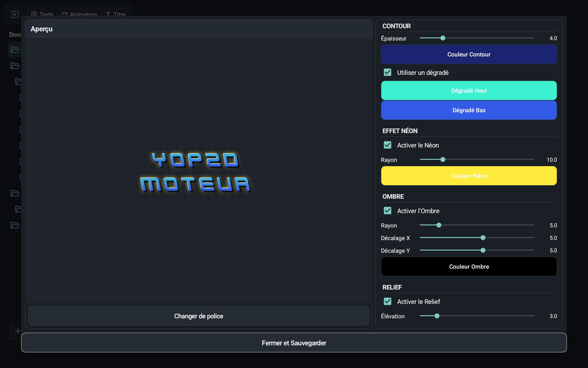Image resolution: width=588 pixels, height=368 pixels.
Task: Choose the yellow Couleur Néon swatch
Action: [469, 176]
